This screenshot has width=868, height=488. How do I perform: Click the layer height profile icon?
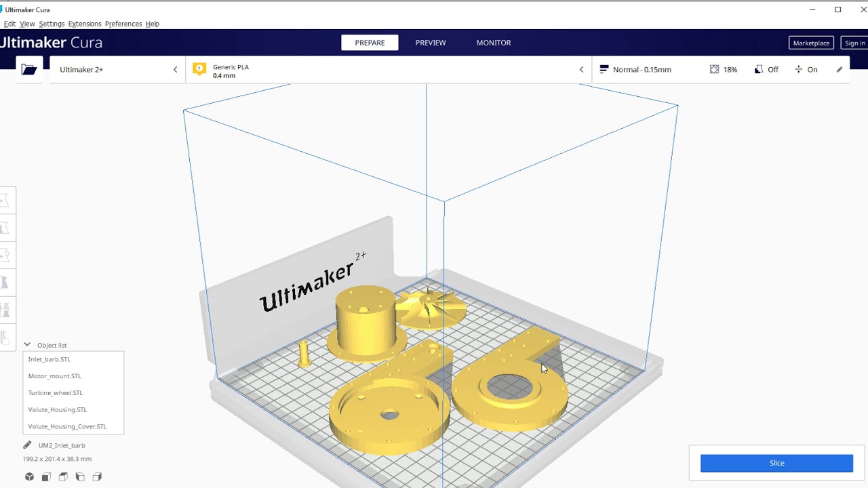tap(604, 69)
